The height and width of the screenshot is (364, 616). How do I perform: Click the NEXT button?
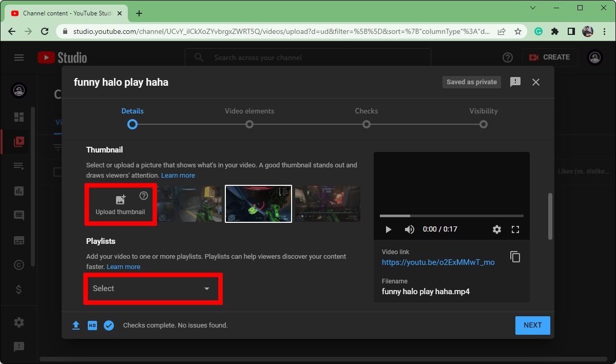[x=532, y=325]
